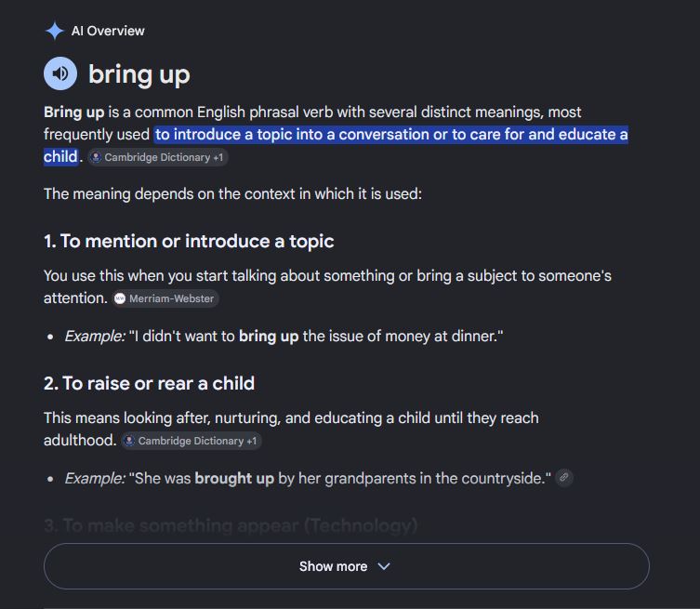This screenshot has width=700, height=609.
Task: Open the first Cambridge Dictionary +1 source chip
Action: point(158,157)
